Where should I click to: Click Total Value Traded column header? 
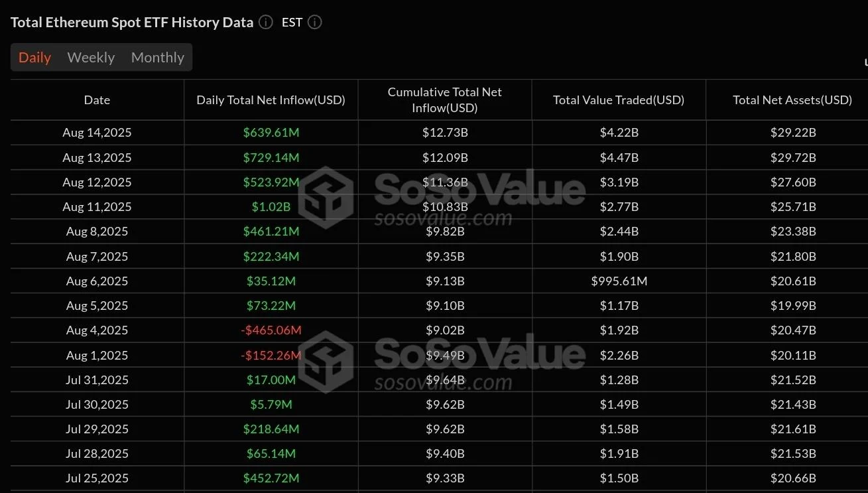[x=619, y=100]
